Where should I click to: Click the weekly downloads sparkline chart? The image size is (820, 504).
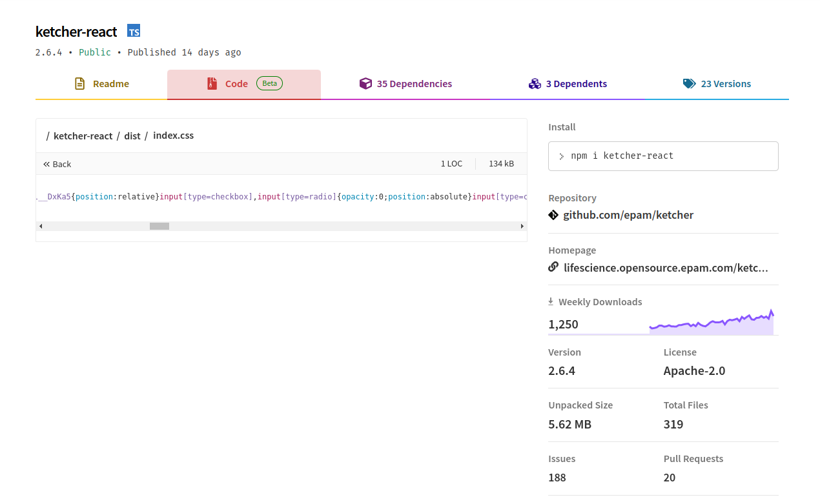point(710,319)
